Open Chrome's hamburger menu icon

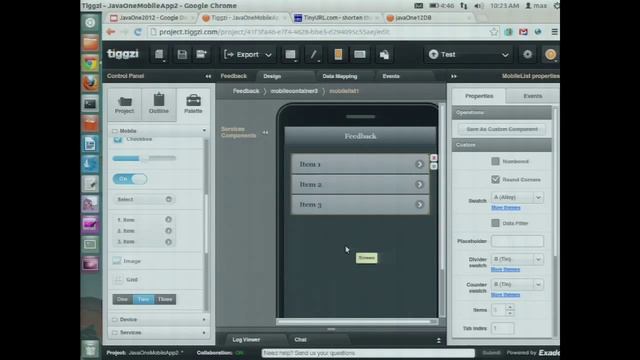(x=554, y=32)
